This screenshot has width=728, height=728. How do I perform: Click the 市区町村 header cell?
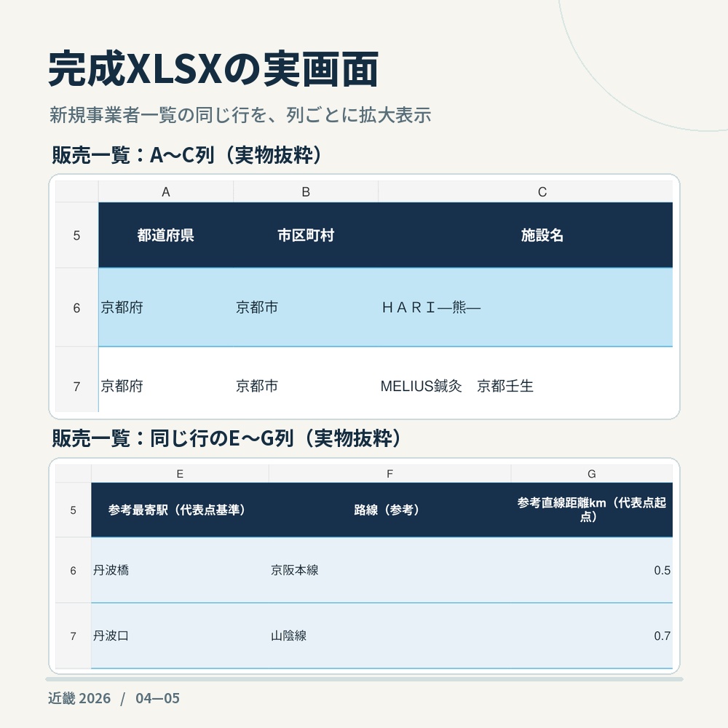(x=306, y=235)
